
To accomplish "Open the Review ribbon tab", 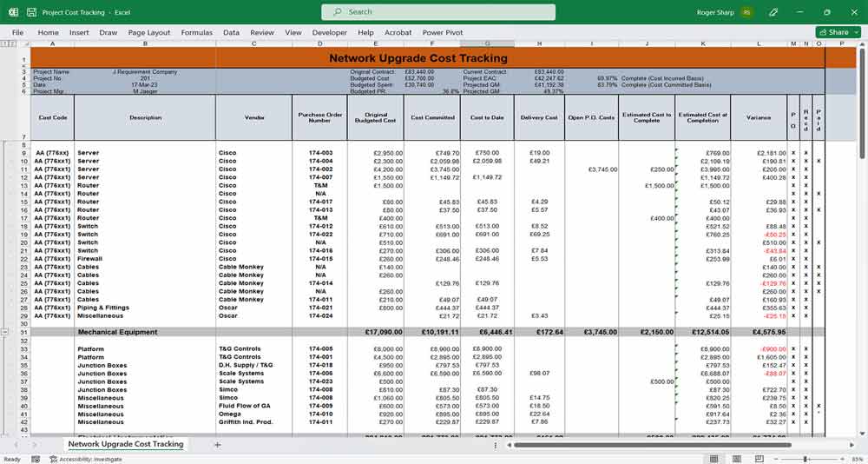I will (262, 33).
